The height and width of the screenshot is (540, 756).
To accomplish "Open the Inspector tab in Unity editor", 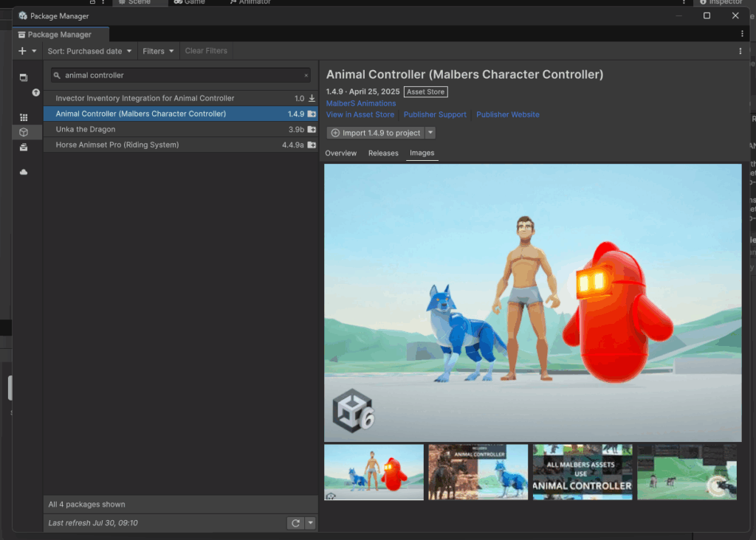I will (722, 2).
